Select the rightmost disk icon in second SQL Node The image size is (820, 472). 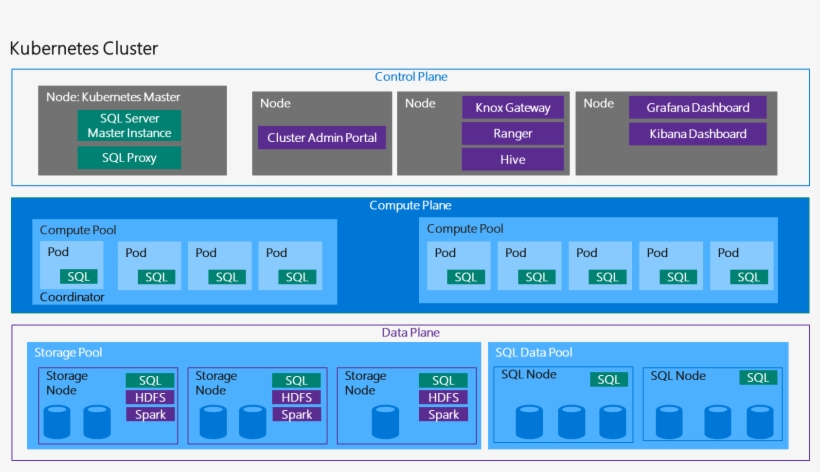pyautogui.click(x=760, y=422)
